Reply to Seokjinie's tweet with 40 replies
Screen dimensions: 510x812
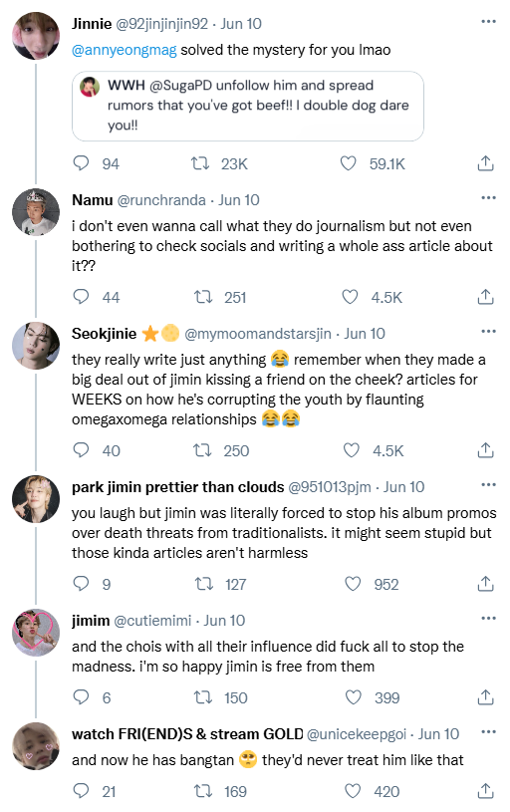tap(81, 450)
